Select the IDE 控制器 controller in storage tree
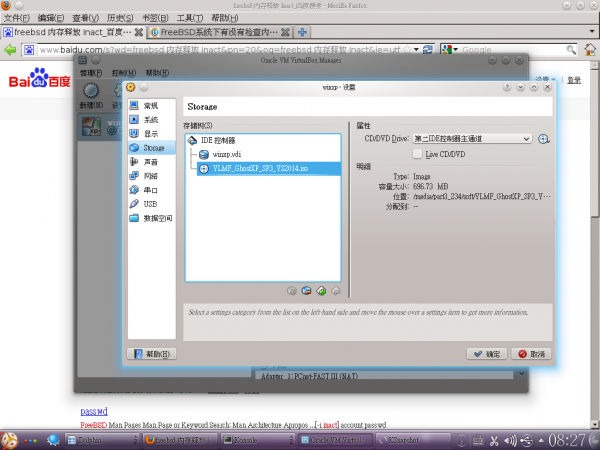Screen dimensions: 600x450 click(x=218, y=140)
